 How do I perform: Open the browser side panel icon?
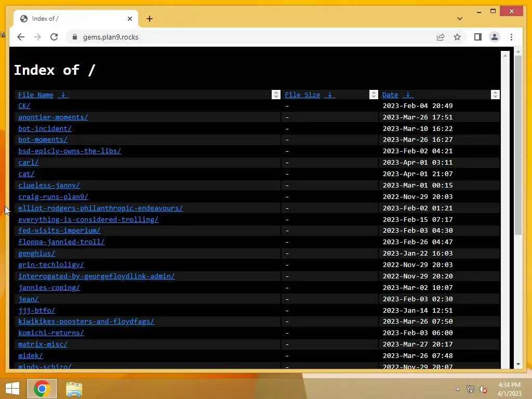point(478,37)
